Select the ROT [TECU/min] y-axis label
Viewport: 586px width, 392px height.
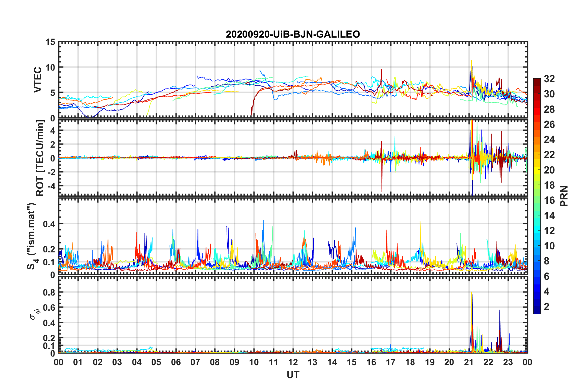coord(40,158)
